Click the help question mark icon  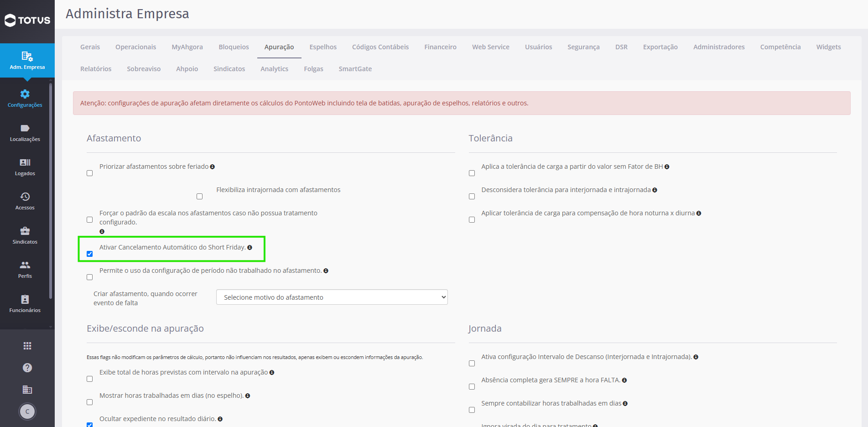(x=27, y=368)
